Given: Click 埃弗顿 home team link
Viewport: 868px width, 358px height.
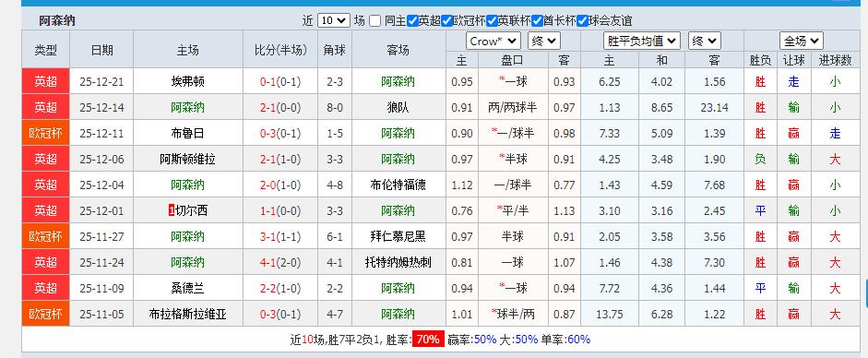Looking at the screenshot, I should point(187,82).
